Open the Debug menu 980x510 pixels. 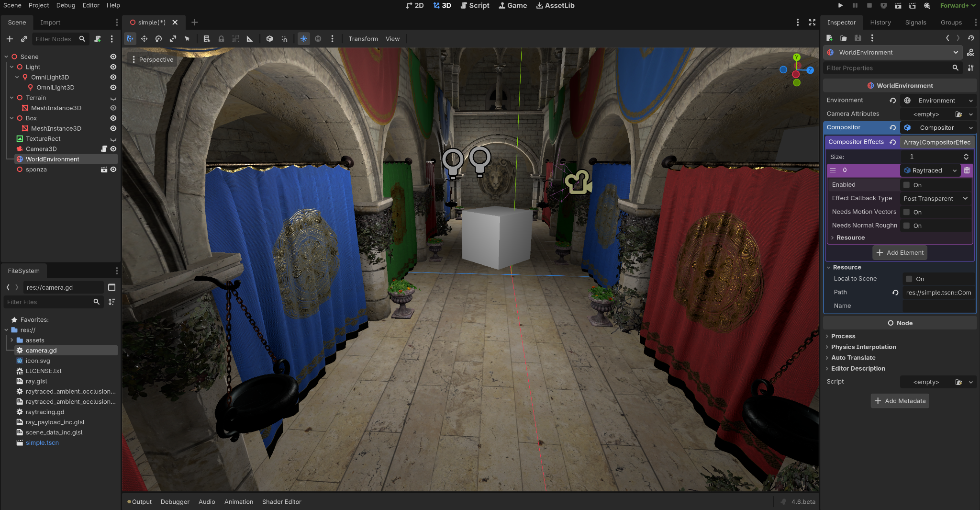66,5
